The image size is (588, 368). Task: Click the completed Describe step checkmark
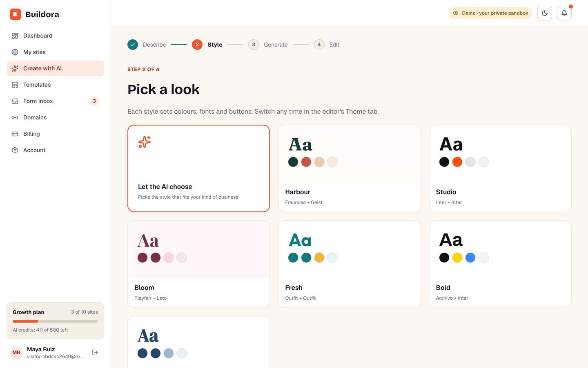pyautogui.click(x=133, y=45)
